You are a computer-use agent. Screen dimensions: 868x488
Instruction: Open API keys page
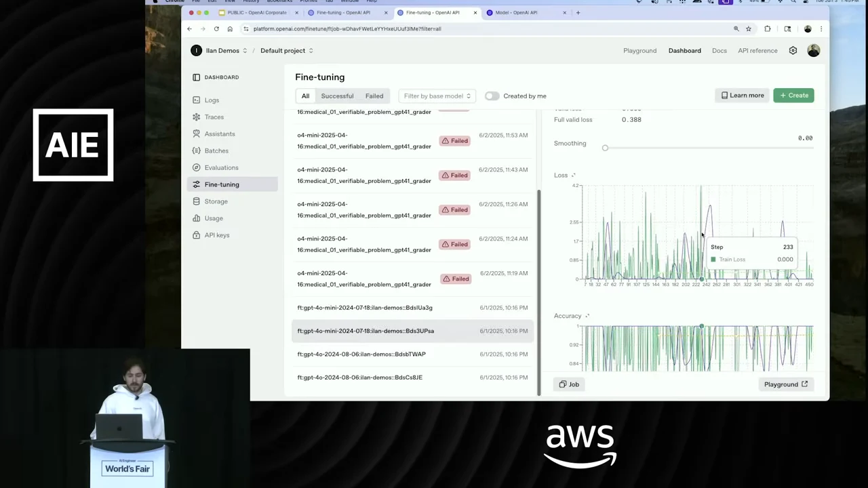pos(217,235)
